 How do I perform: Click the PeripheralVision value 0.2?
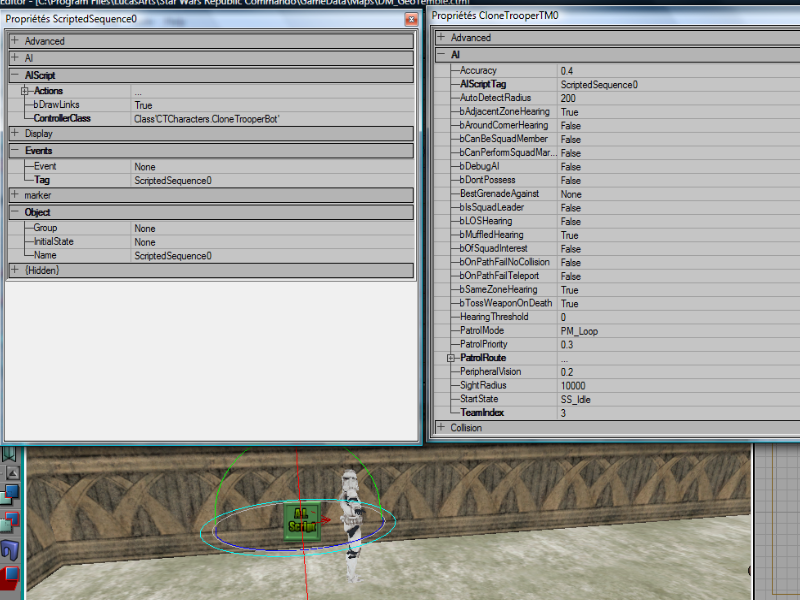566,372
